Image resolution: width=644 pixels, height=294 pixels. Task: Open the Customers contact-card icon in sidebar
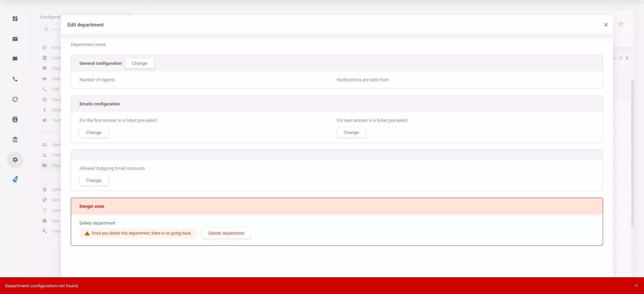pos(15,119)
